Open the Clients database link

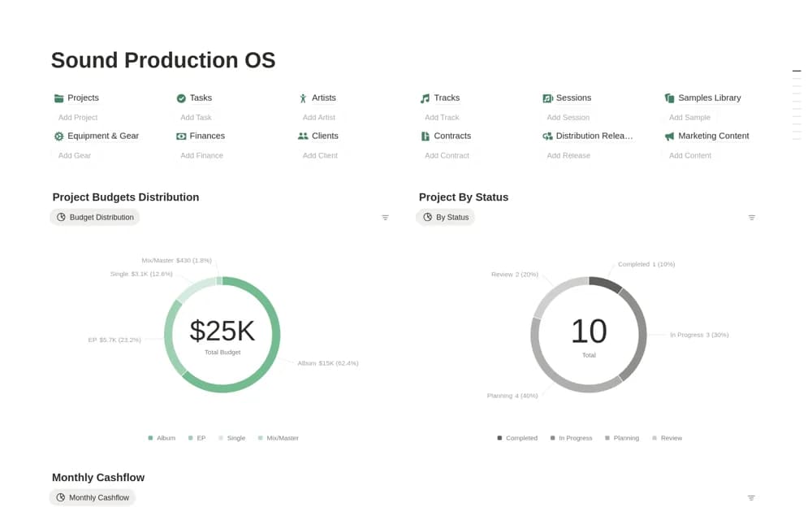pos(325,136)
